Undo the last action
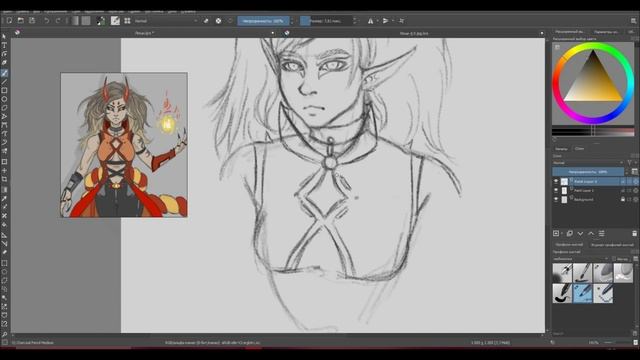 47,20
